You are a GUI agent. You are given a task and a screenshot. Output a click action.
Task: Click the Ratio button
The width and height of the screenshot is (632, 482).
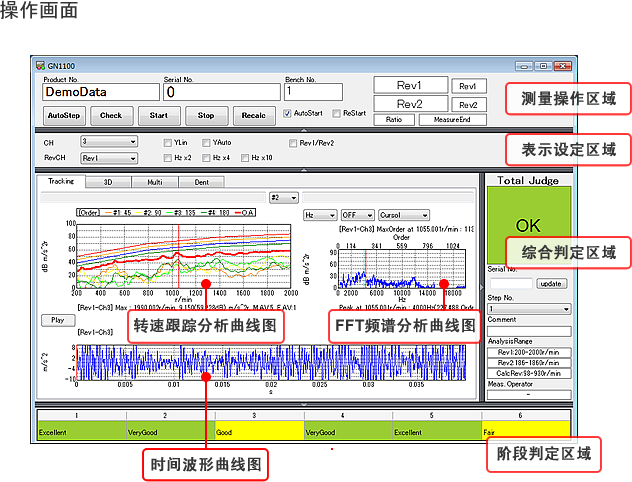click(394, 120)
